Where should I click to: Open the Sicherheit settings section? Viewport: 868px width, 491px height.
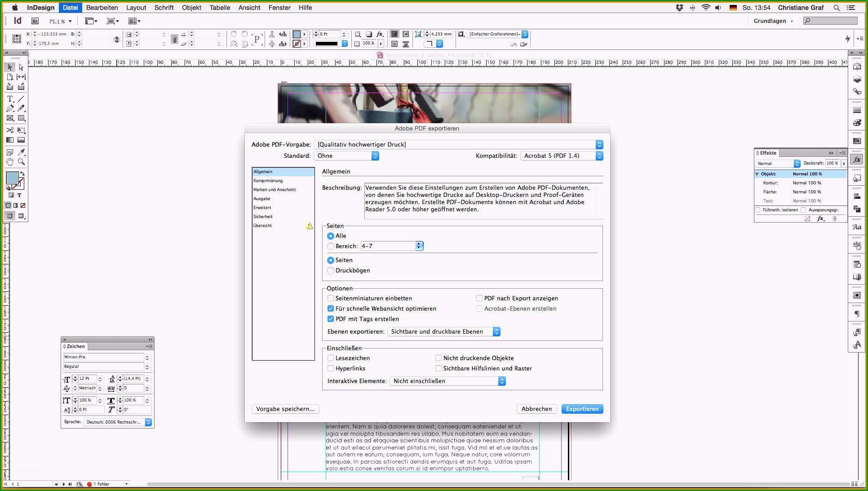[263, 216]
